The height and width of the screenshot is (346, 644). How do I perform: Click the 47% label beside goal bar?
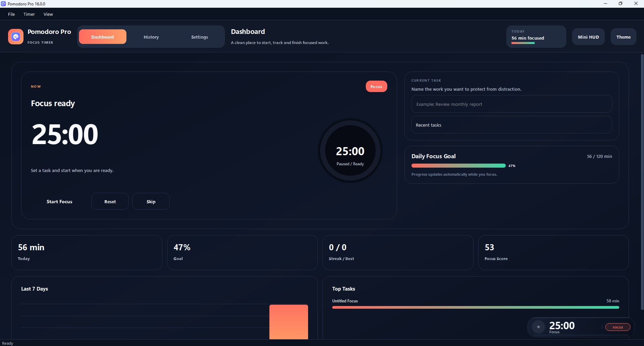tap(512, 166)
